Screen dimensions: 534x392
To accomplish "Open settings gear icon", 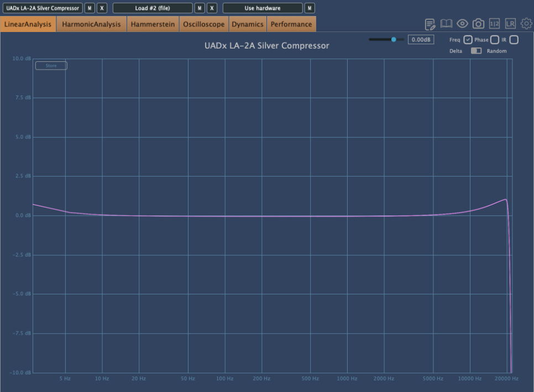I will [x=526, y=24].
